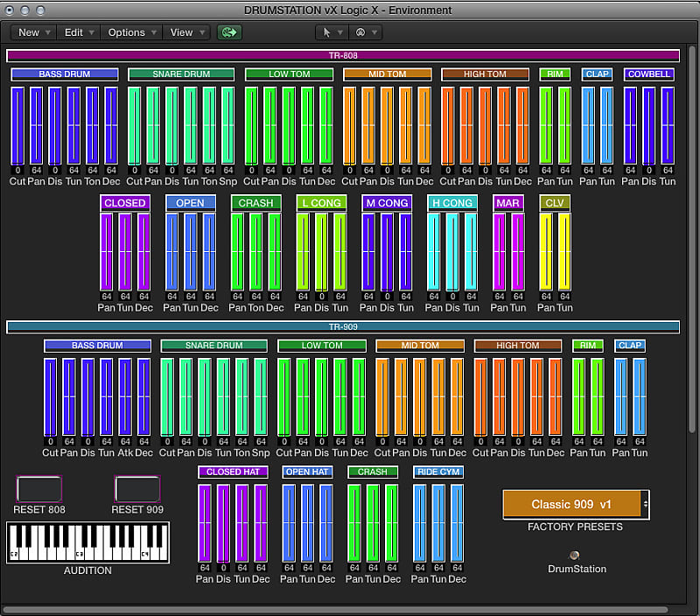Toggle the RIM label in the TR-808 section
The image size is (700, 616).
pyautogui.click(x=555, y=74)
